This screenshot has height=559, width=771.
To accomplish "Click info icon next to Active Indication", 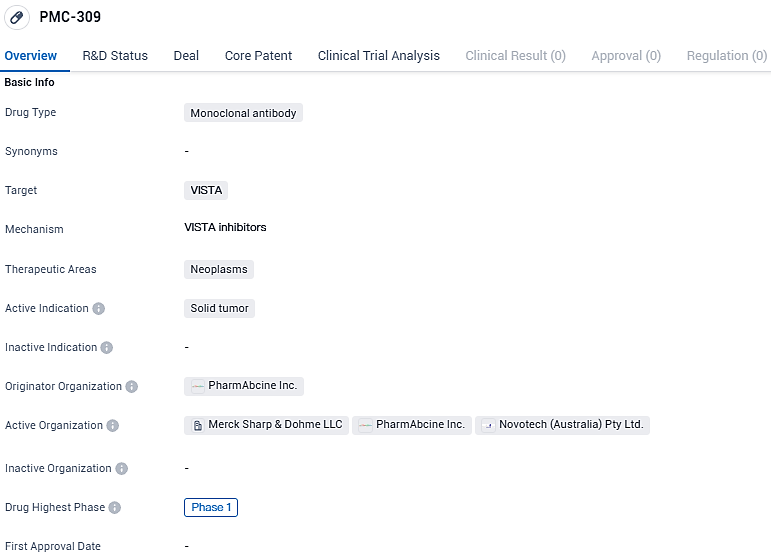I will click(x=99, y=309).
